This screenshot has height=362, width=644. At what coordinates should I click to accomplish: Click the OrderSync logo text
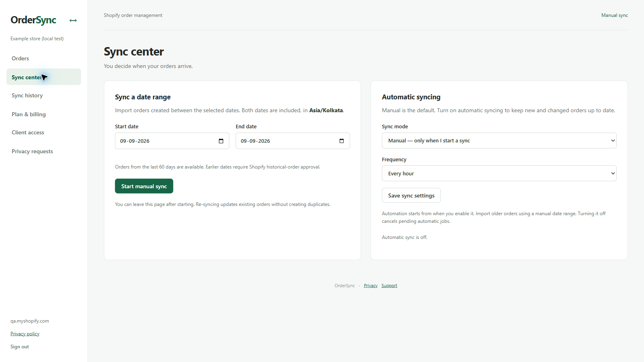[x=33, y=20]
